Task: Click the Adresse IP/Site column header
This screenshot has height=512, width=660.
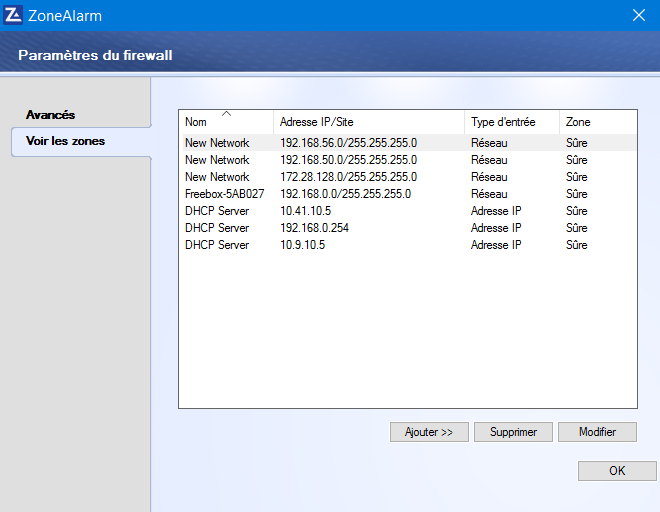Action: 369,122
